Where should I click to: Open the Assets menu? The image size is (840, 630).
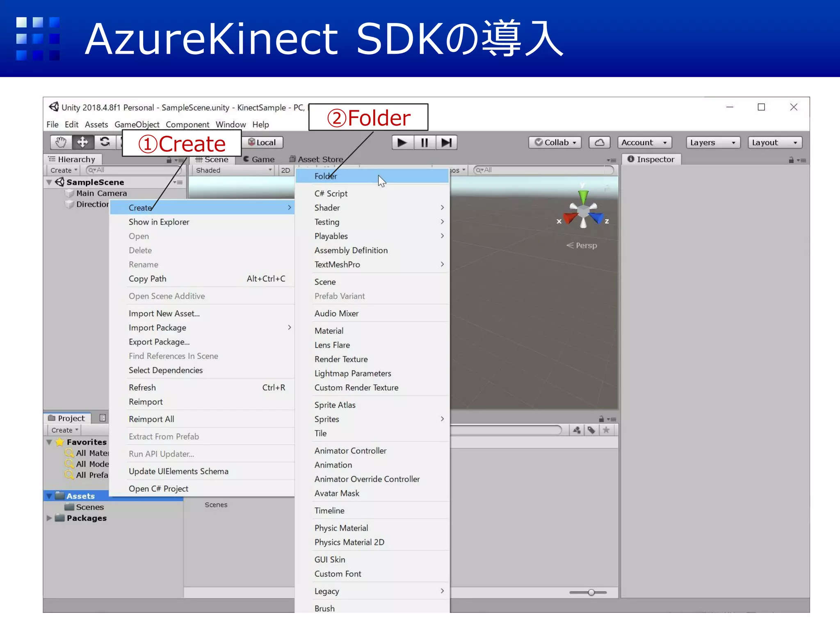pos(96,125)
